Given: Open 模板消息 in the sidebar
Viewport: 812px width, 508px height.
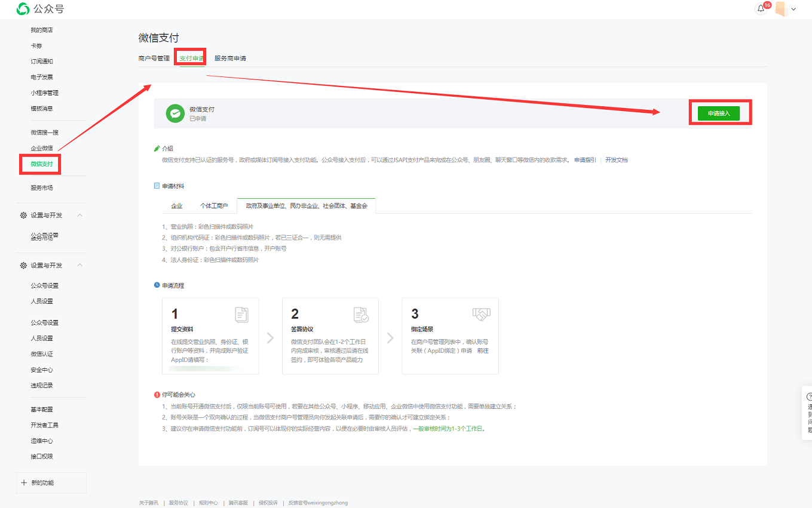Looking at the screenshot, I should point(42,109).
